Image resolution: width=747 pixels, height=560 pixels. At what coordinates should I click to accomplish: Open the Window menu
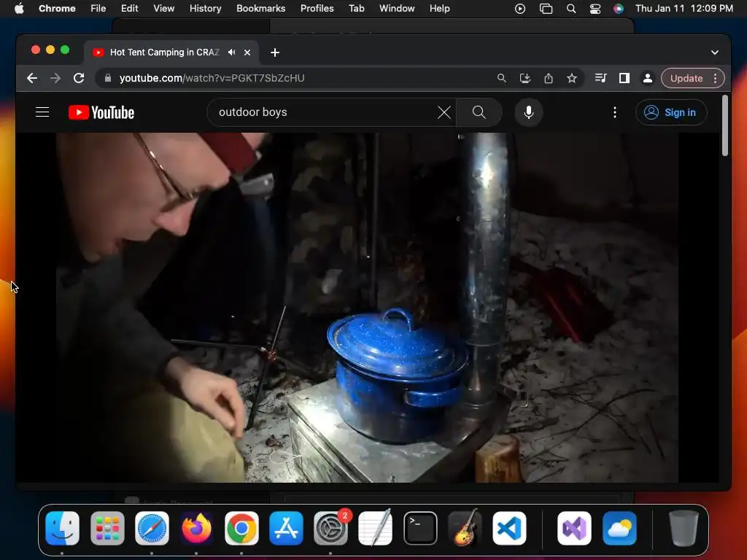click(397, 9)
